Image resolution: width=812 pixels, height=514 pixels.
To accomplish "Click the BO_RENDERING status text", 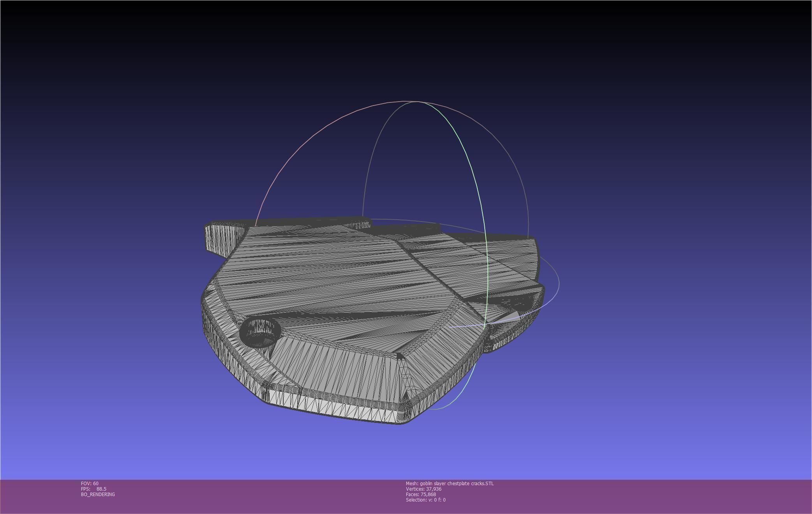I will 98,494.
